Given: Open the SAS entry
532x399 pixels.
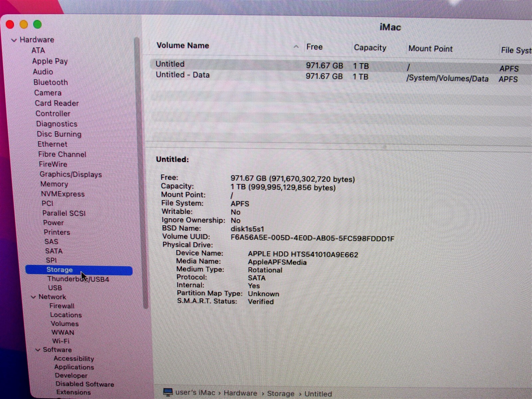Looking at the screenshot, I should point(52,242).
